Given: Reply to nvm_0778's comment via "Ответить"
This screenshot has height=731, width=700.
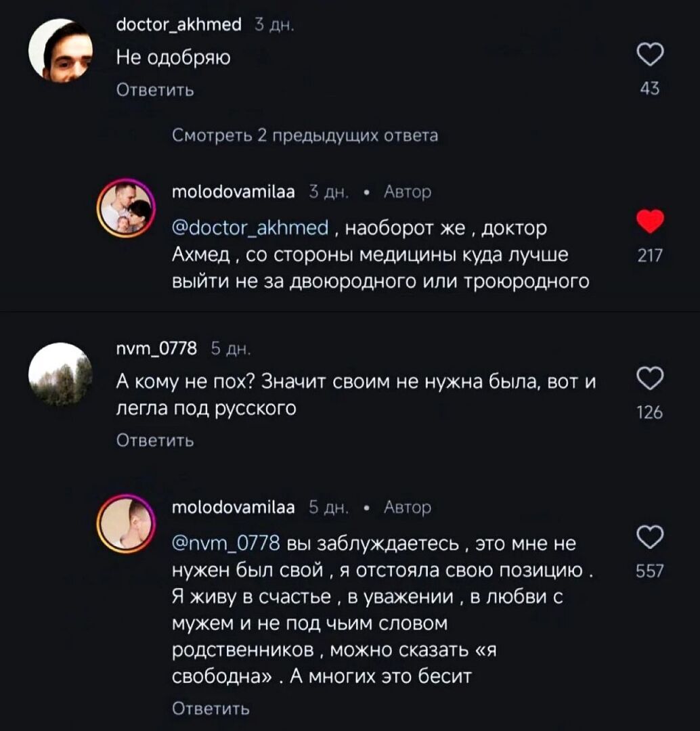Looking at the screenshot, I should click(156, 441).
